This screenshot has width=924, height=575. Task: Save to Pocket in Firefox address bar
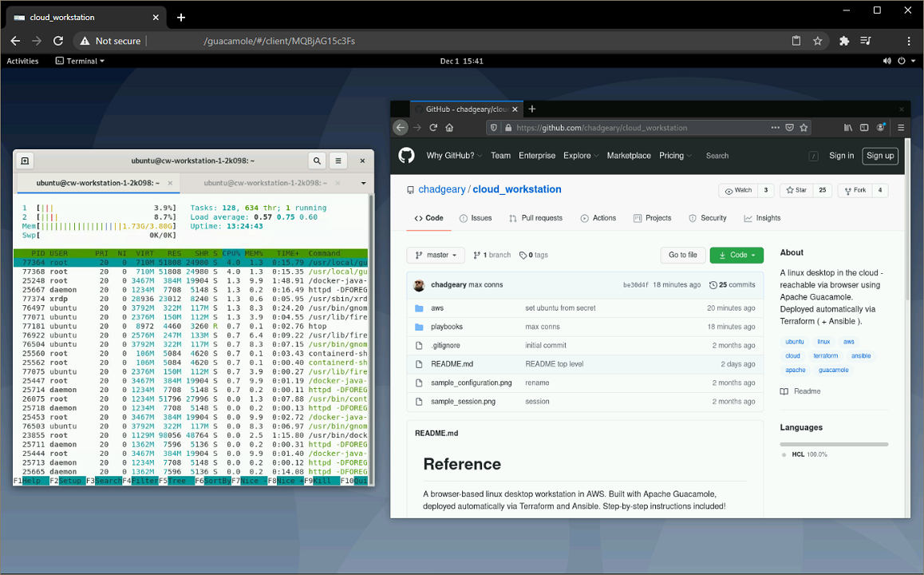tap(790, 128)
